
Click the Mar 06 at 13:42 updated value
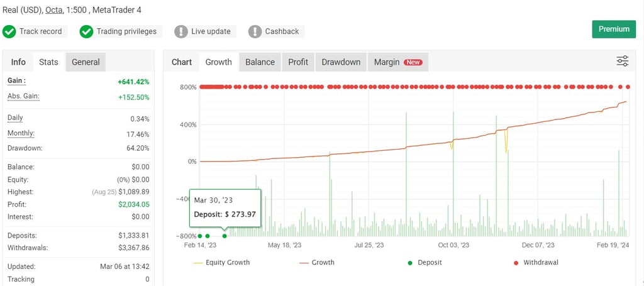tap(125, 267)
